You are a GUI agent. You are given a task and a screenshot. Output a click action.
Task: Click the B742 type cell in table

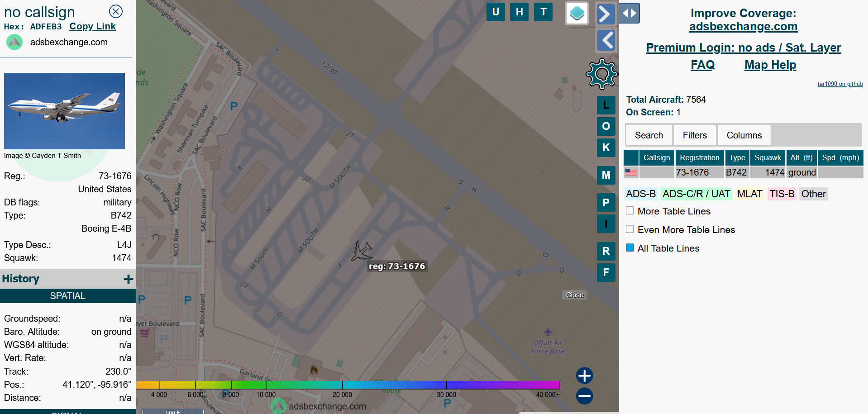tap(736, 172)
